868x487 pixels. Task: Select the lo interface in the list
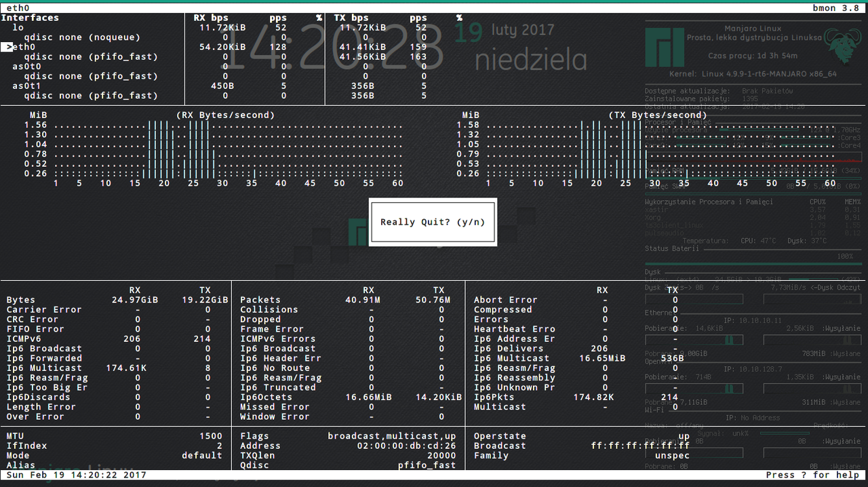coord(18,28)
